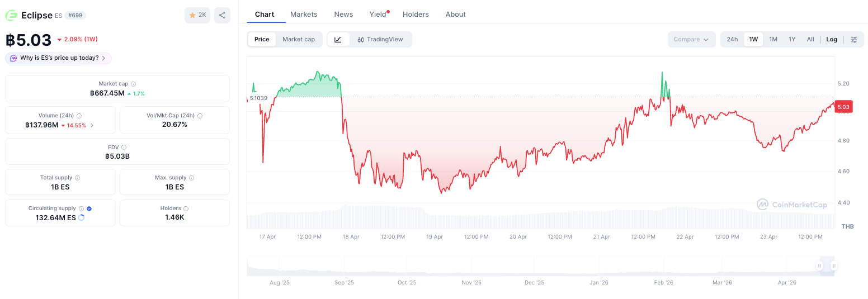868x299 pixels.
Task: Click Volume (24h) info icon
Action: [x=79, y=116]
